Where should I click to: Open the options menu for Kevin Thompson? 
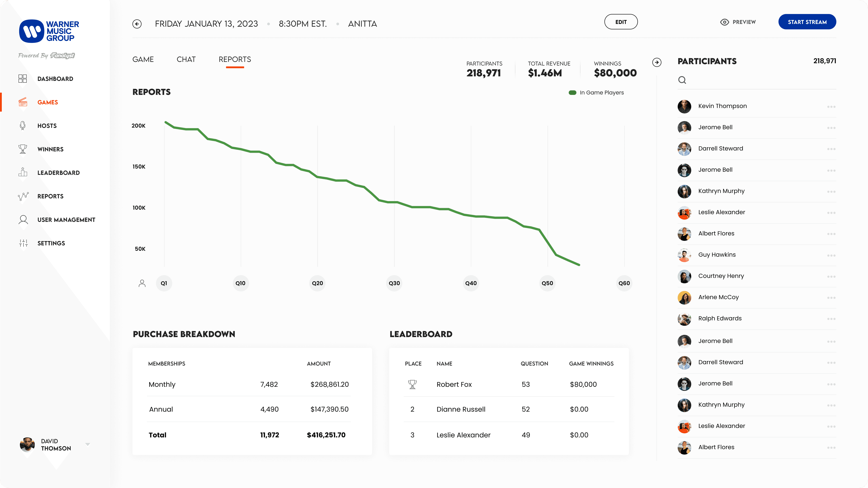[831, 107]
